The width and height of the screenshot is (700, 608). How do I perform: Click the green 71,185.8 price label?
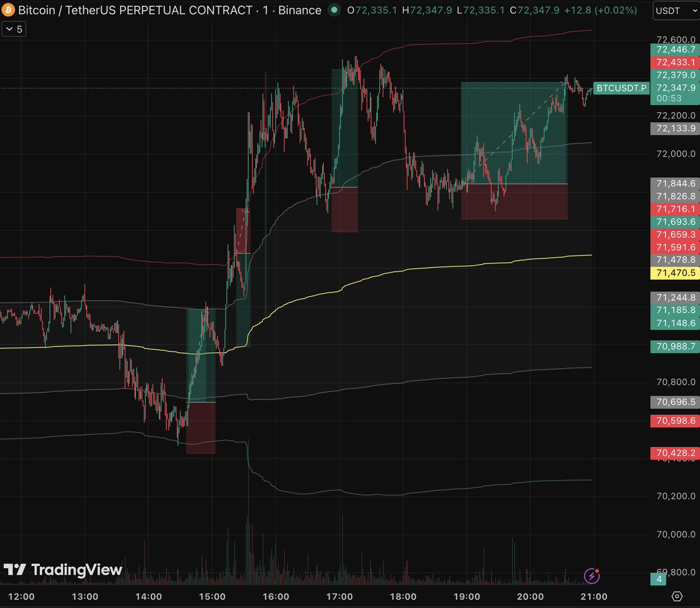click(675, 311)
